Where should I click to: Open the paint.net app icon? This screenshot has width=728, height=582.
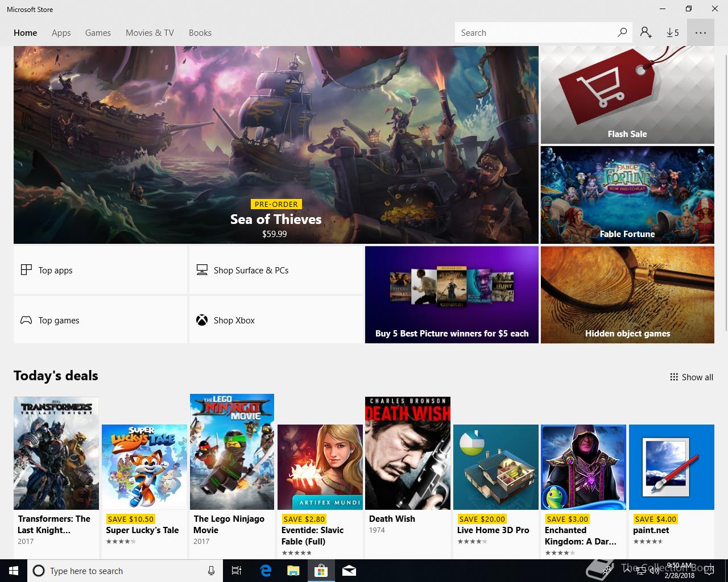click(x=672, y=467)
